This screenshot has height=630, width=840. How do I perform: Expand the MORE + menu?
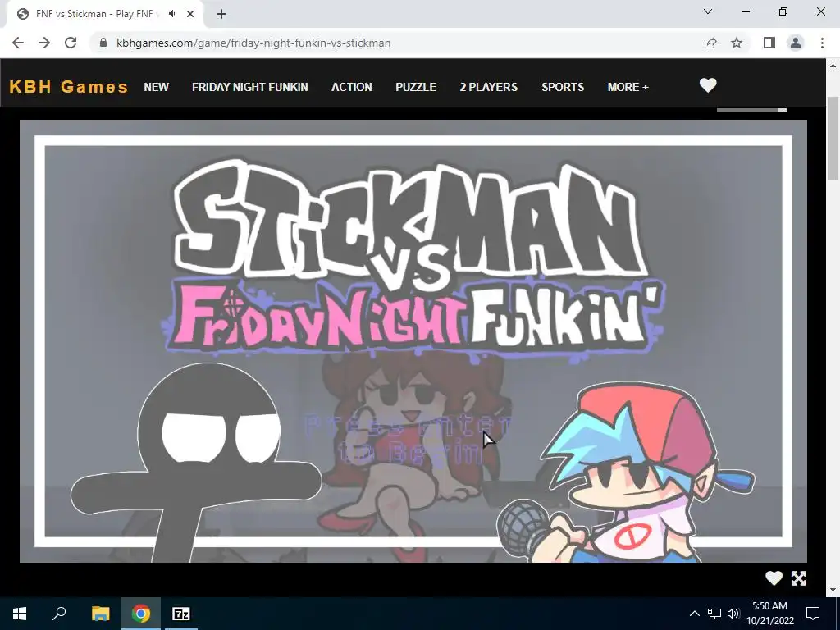(628, 87)
